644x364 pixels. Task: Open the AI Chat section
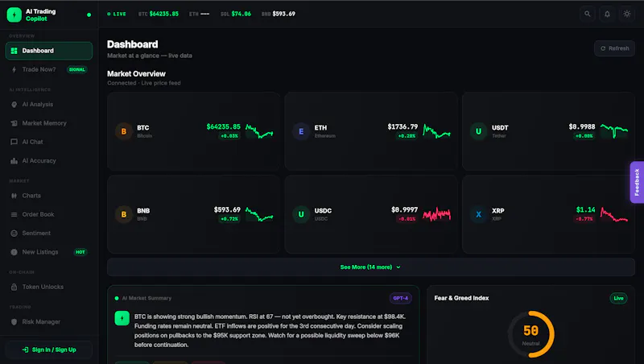coord(49,142)
